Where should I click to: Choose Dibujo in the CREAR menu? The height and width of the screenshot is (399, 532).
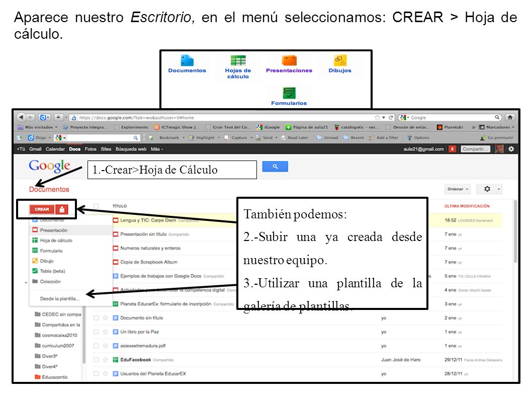coord(71,261)
